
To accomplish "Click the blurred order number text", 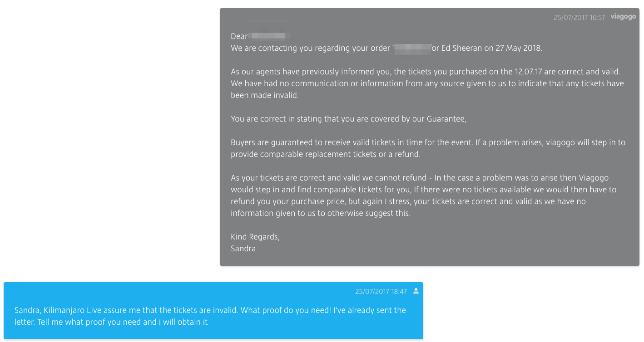I will 412,48.
